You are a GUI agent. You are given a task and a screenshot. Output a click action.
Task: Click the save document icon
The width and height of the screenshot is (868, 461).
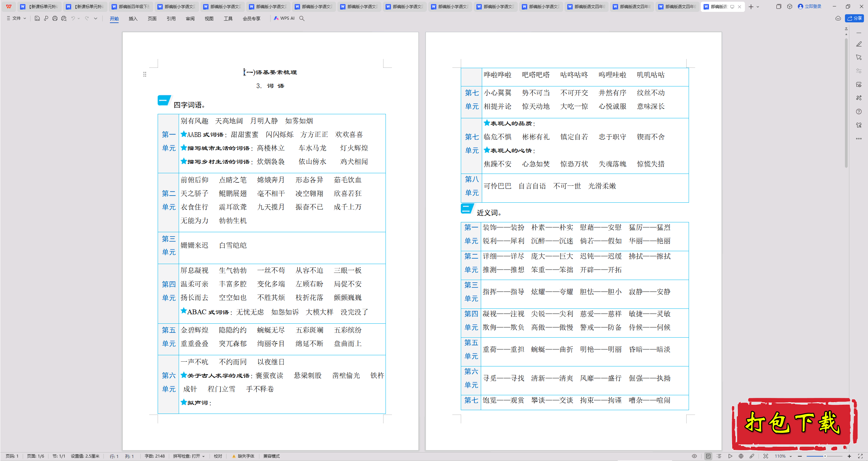pos(37,18)
